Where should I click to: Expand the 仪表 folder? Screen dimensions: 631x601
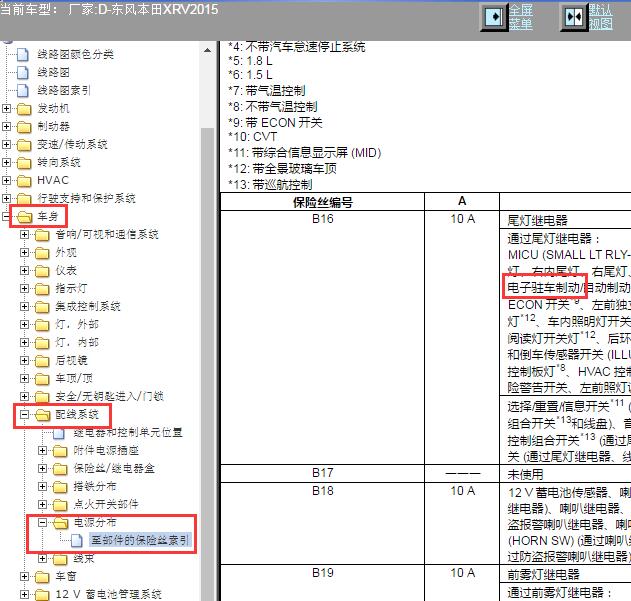(25, 270)
